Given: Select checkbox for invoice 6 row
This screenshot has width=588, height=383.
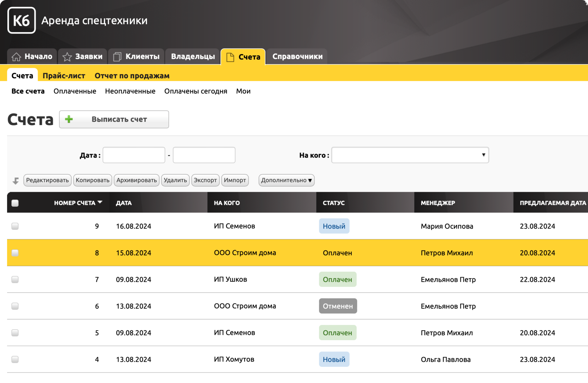Looking at the screenshot, I should 15,306.
